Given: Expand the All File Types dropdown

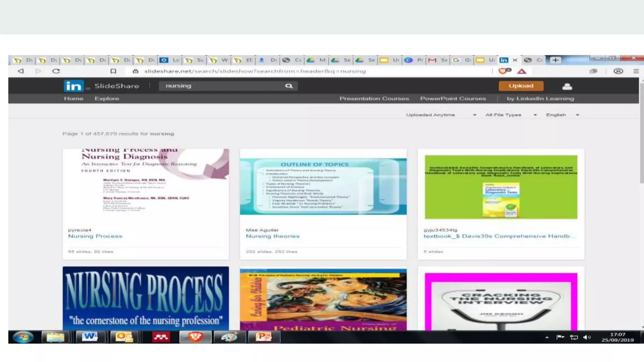Looking at the screenshot, I should 511,115.
